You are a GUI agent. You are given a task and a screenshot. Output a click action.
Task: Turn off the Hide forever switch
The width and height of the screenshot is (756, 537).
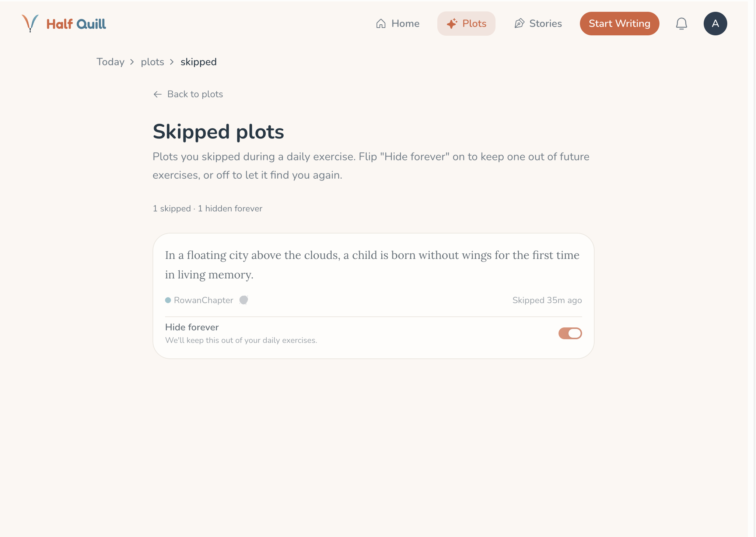pos(570,333)
